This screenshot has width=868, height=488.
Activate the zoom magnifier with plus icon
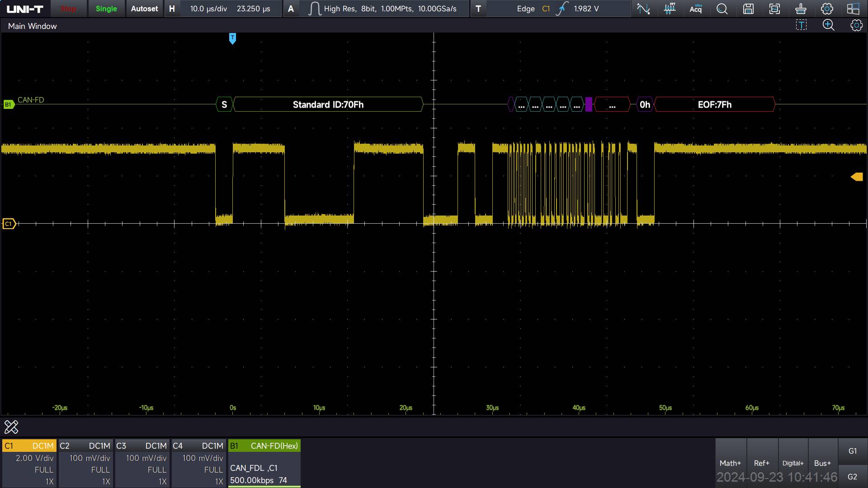tap(829, 25)
